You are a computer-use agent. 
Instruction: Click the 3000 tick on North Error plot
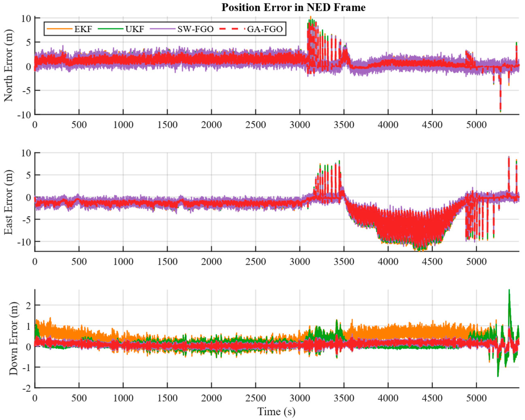point(300,125)
